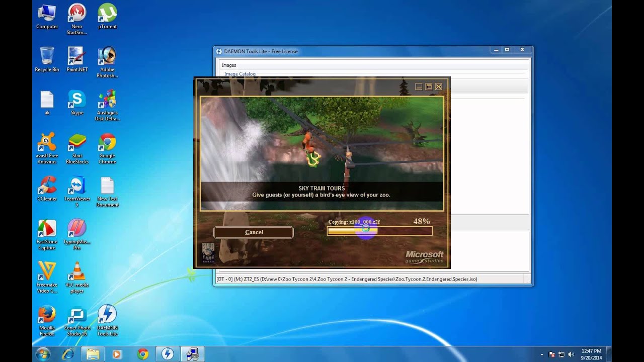The width and height of the screenshot is (644, 362).
Task: Switch to the installer taskbar button
Action: coord(192,354)
